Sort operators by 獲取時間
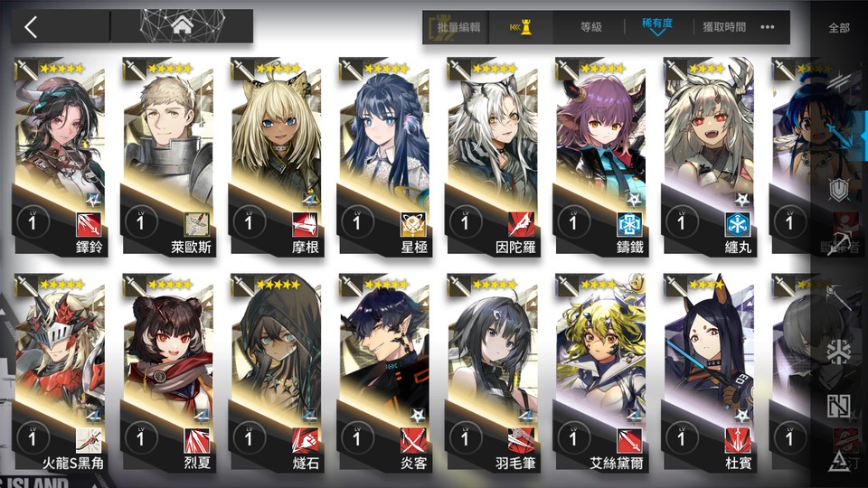 pos(724,26)
